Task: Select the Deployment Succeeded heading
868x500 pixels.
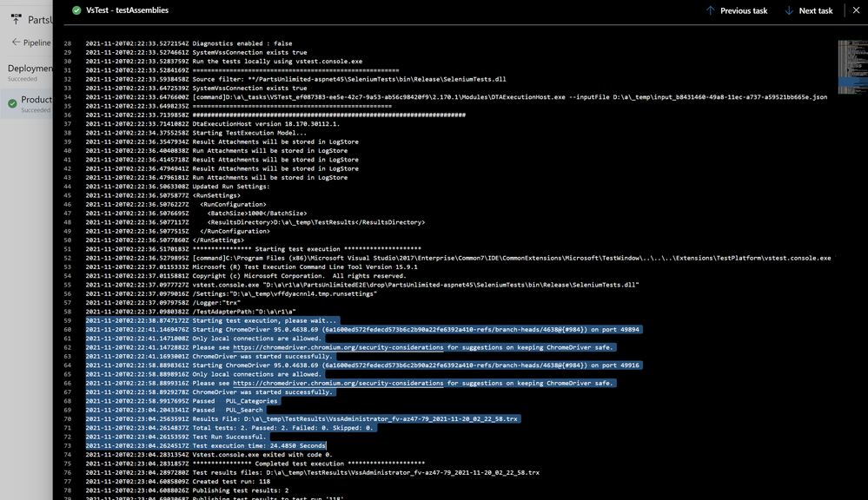Action: pyautogui.click(x=30, y=72)
